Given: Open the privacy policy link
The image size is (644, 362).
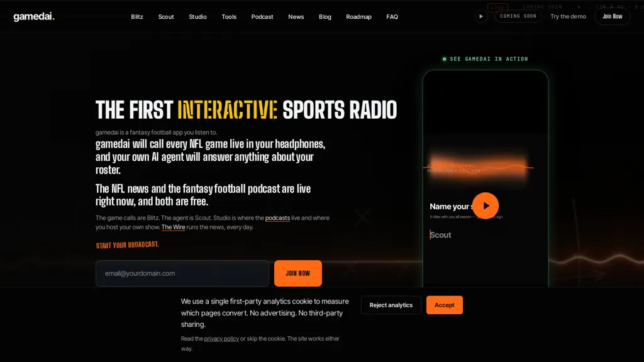Looking at the screenshot, I should pos(221,339).
